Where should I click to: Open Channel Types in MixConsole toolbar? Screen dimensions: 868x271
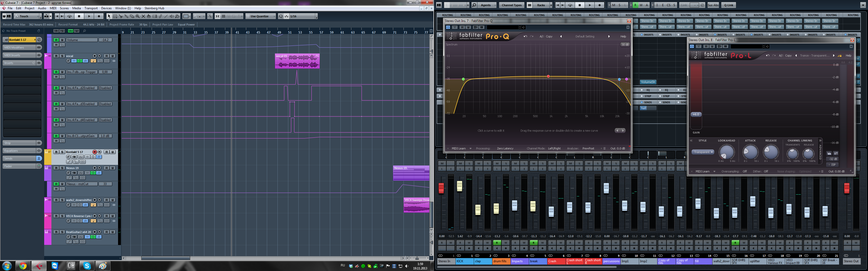tap(512, 5)
